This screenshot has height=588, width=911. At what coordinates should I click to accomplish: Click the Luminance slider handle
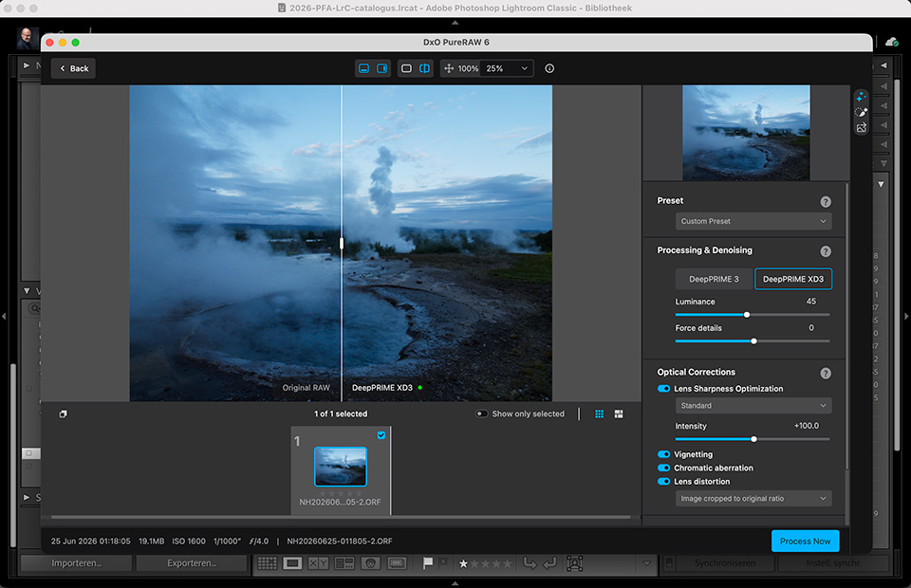pyautogui.click(x=747, y=315)
